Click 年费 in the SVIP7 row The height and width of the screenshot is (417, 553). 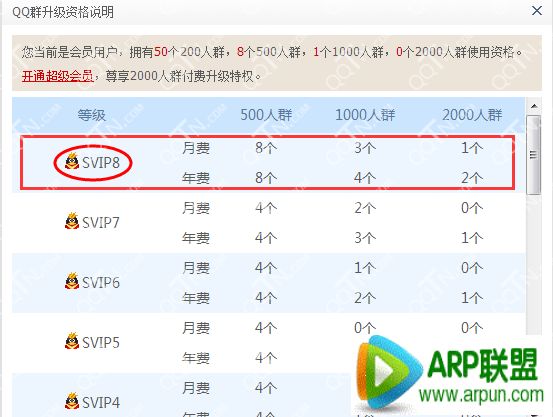196,238
